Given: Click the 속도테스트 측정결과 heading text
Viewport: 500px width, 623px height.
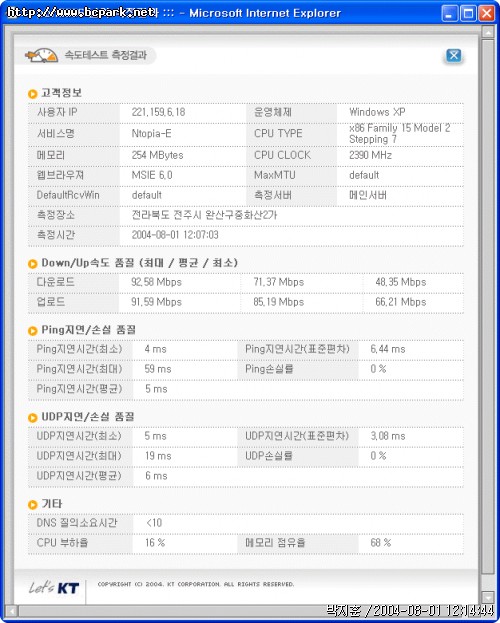Looking at the screenshot, I should pyautogui.click(x=105, y=55).
